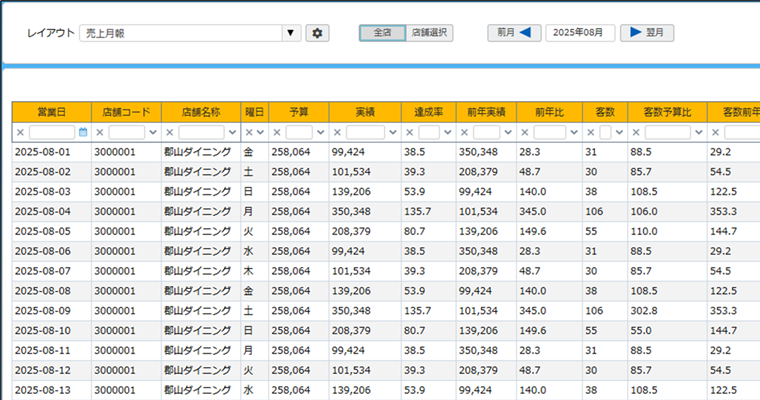Sort by the 前年比 column header

(549, 112)
